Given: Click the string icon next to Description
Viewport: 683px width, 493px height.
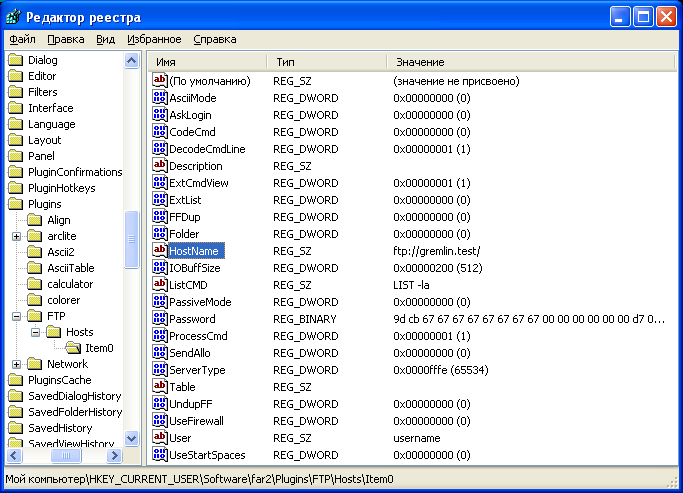Looking at the screenshot, I should pyautogui.click(x=160, y=165).
